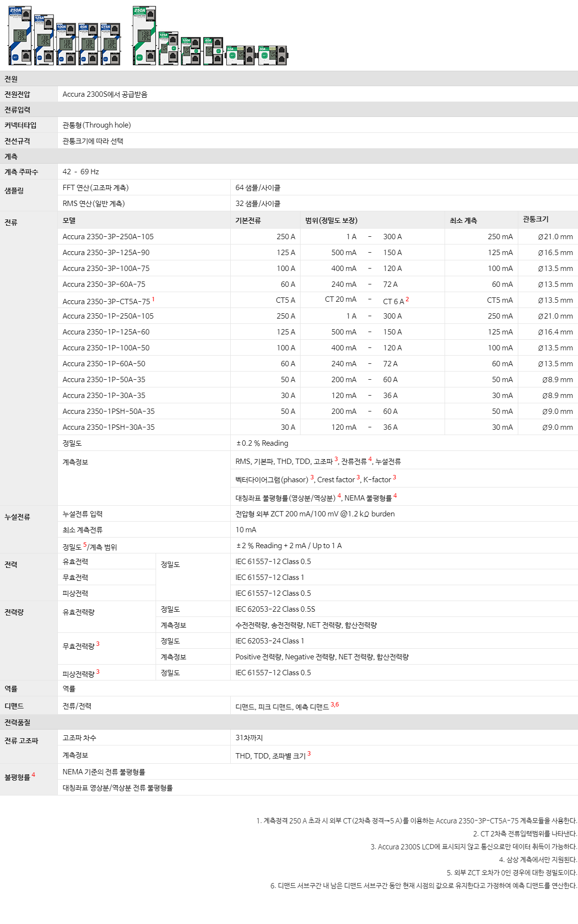The width and height of the screenshot is (578, 924).
Task: Click the 'Positive 전력량, Negative 전력량' line
Action: 322,657
